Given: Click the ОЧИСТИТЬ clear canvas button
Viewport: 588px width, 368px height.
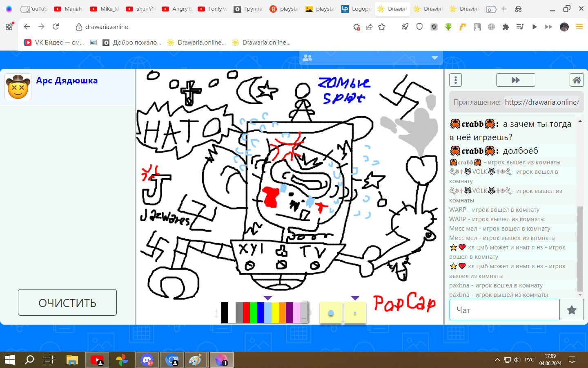Looking at the screenshot, I should [x=67, y=303].
